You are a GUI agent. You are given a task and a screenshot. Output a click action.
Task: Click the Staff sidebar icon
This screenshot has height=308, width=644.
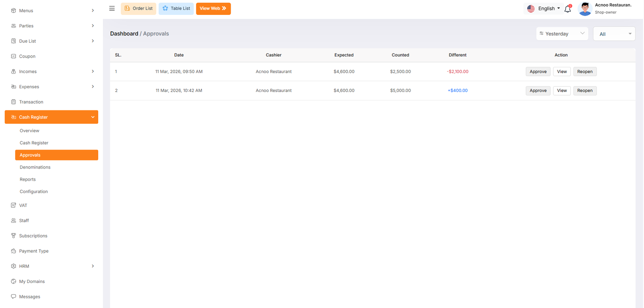point(14,221)
